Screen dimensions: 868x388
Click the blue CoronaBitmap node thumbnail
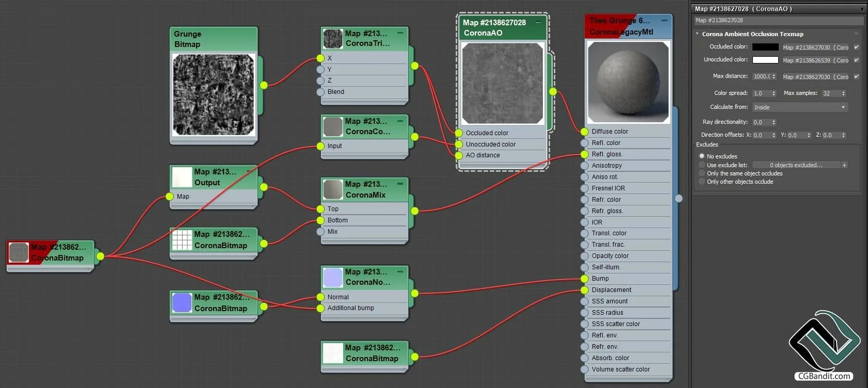tap(182, 303)
